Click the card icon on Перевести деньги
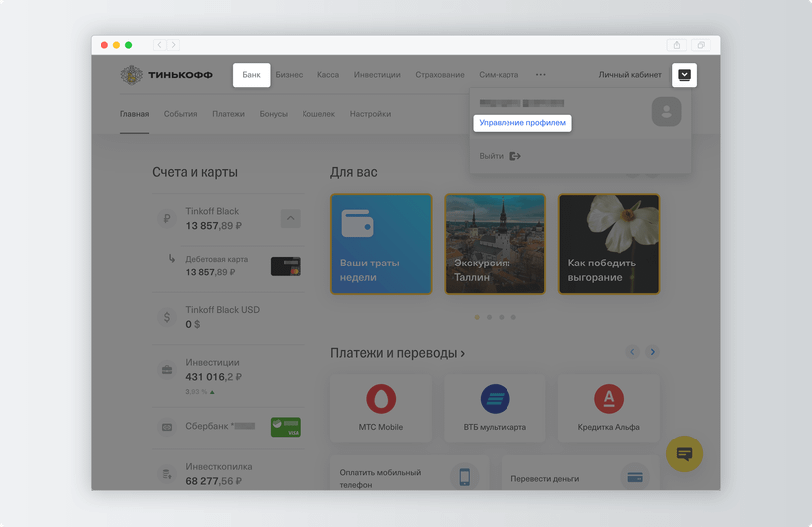Viewport: 812px width, 527px height. tap(635, 477)
